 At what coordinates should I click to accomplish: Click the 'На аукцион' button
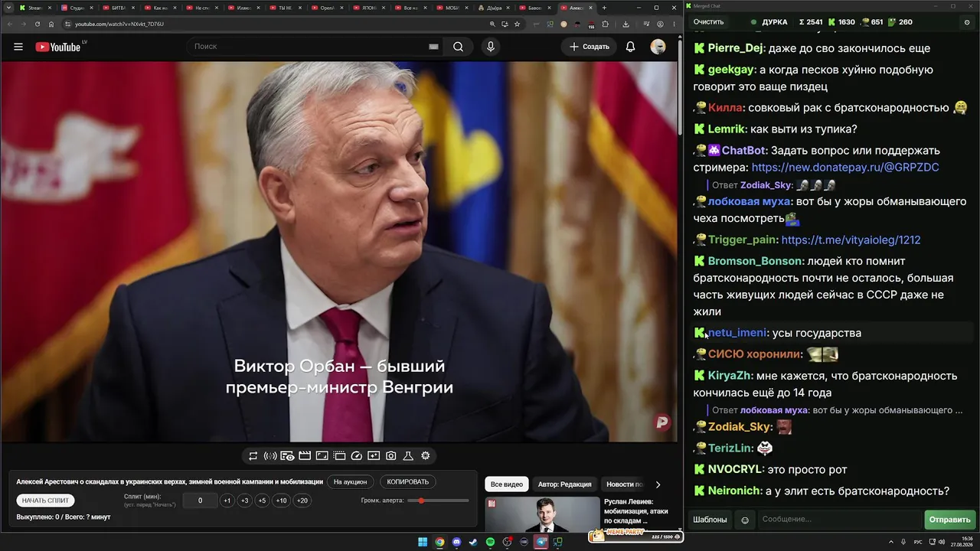(350, 482)
